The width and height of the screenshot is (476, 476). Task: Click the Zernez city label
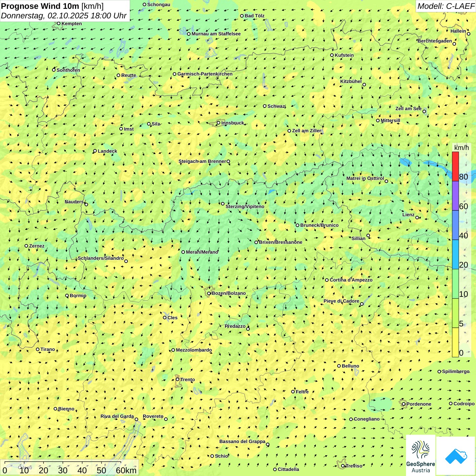(37, 246)
